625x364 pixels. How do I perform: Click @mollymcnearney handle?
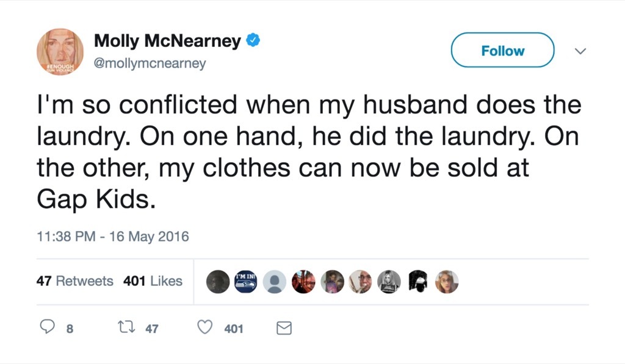point(150,62)
